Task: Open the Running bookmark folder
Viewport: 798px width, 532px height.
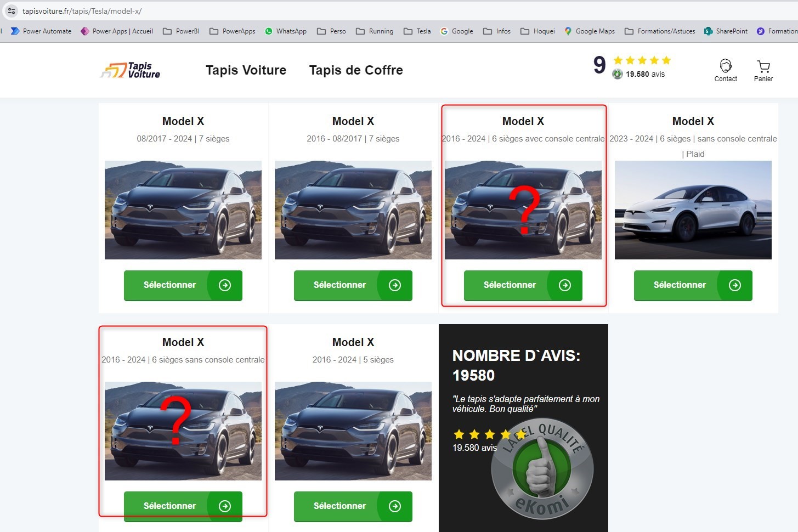Action: tap(375, 31)
